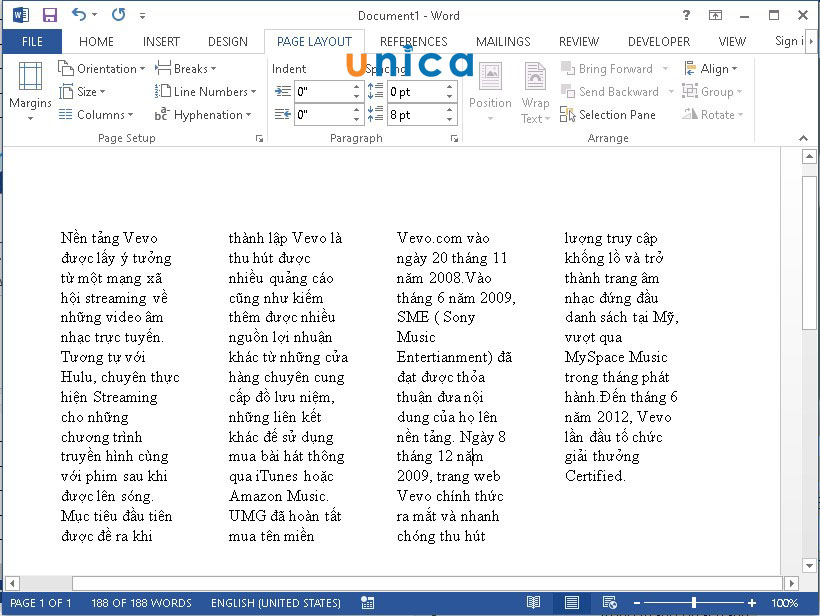Click Sign in link
This screenshot has height=616, width=820.
click(789, 41)
